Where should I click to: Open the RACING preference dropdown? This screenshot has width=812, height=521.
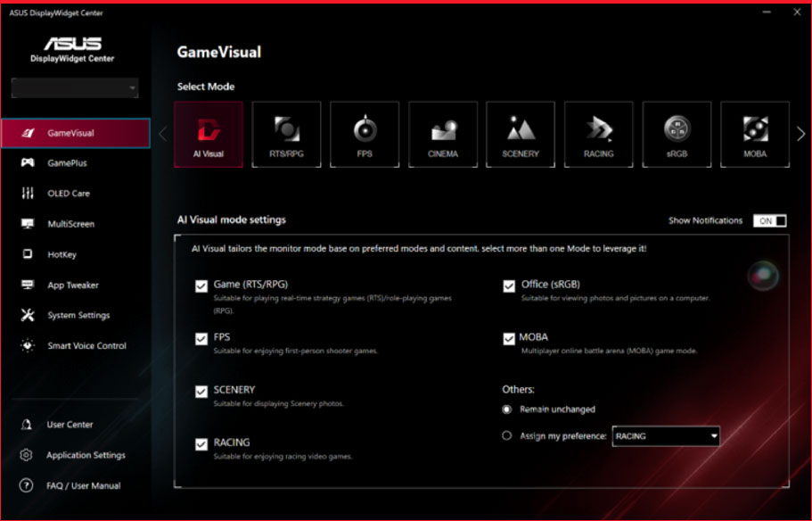point(666,436)
